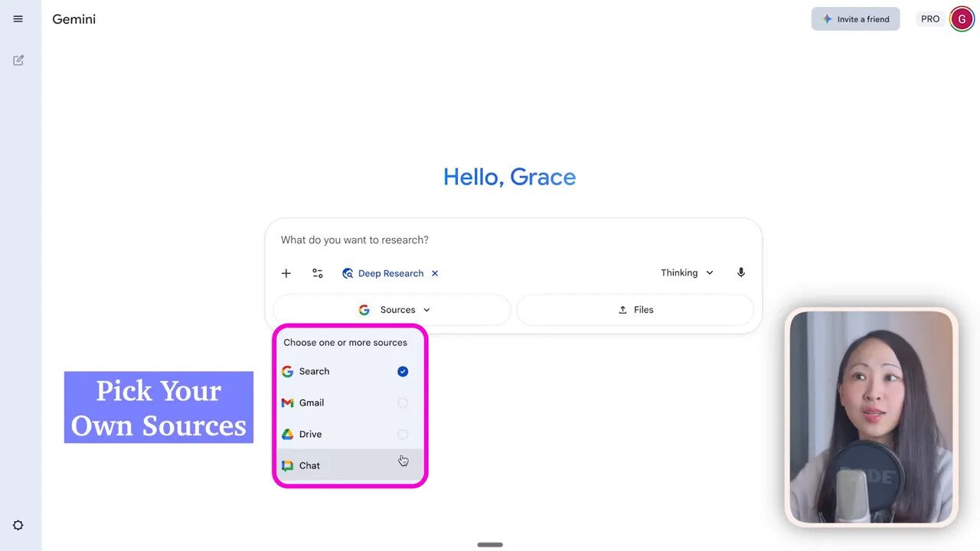Click the plus icon to add content
The width and height of the screenshot is (980, 551).
coord(286,272)
